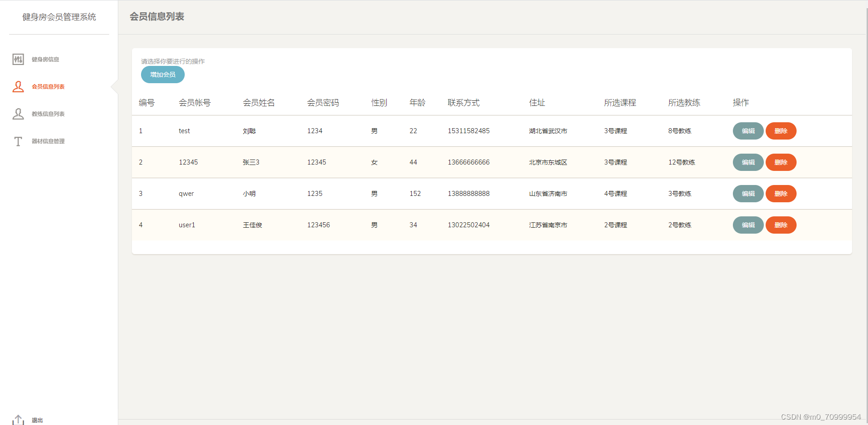Image resolution: width=868 pixels, height=425 pixels.
Task: Click address 江苏省南京市
Action: [548, 225]
